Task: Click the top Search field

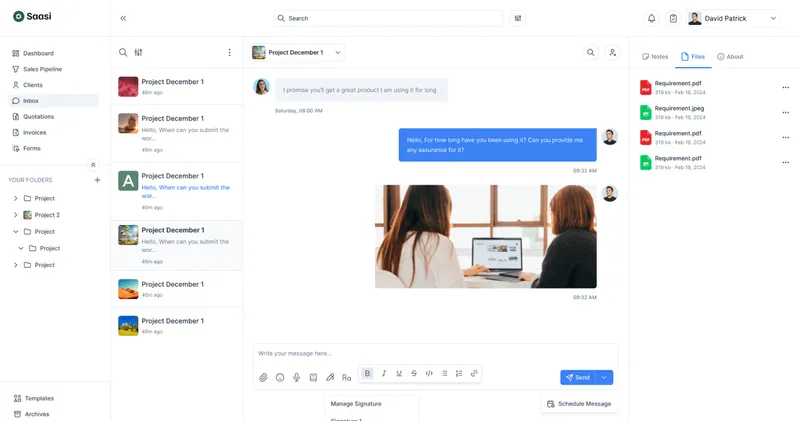Action: pos(388,18)
